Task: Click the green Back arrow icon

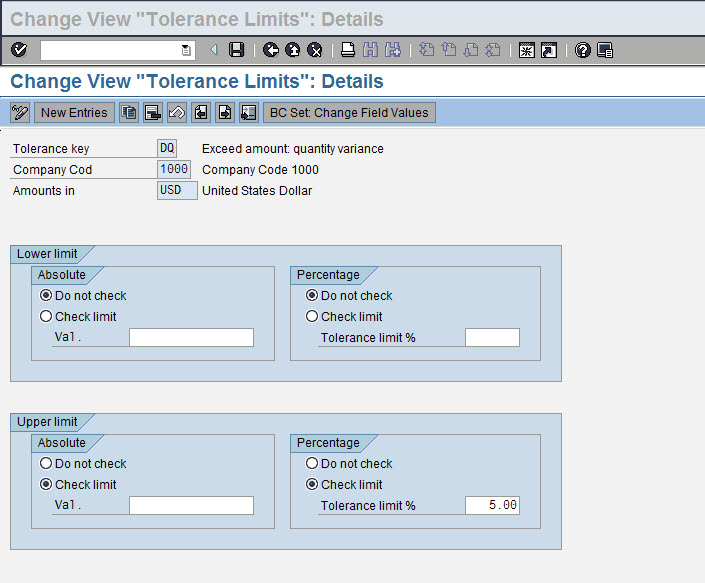Action: 271,50
